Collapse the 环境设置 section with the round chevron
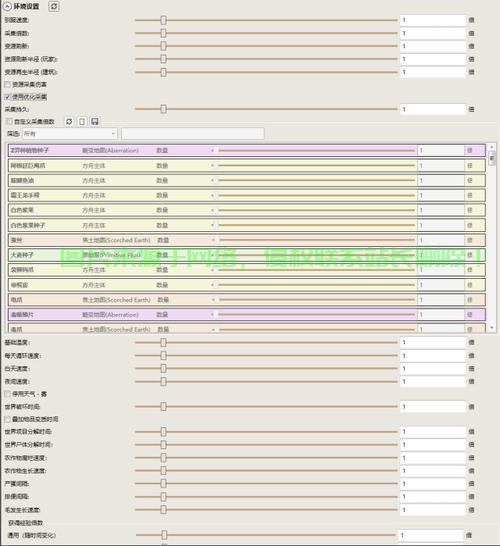The image size is (500, 546). coord(7,6)
